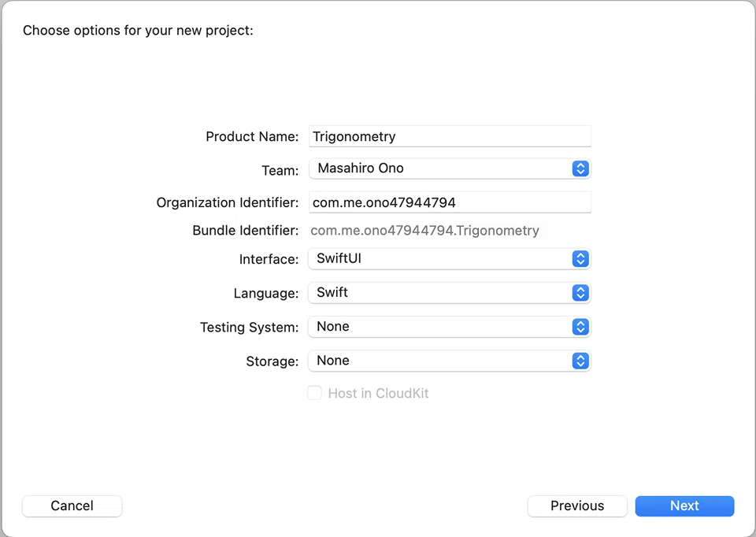Toggle the Host in CloudKit checkbox
Image resolution: width=756 pixels, height=537 pixels.
pyautogui.click(x=315, y=394)
